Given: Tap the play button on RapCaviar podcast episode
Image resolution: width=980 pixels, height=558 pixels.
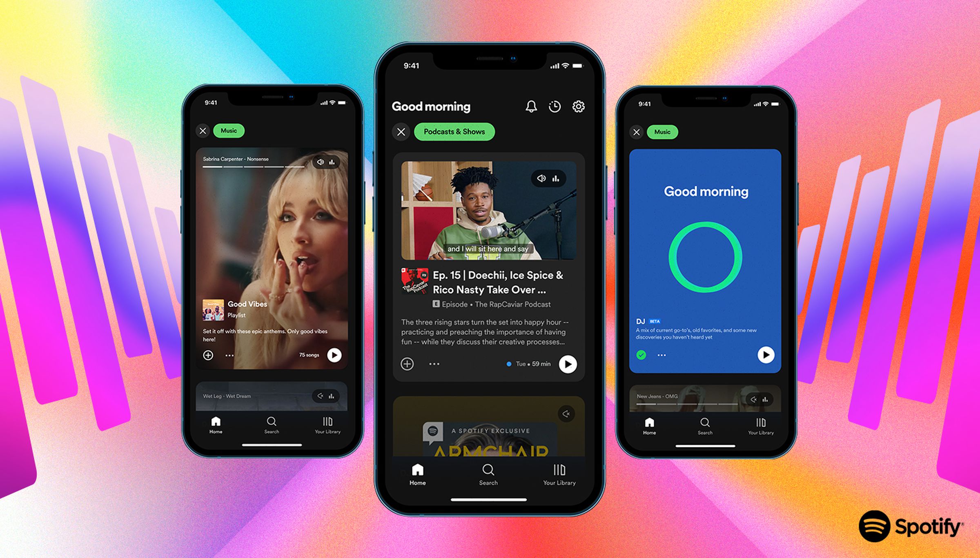Looking at the screenshot, I should pos(568,363).
